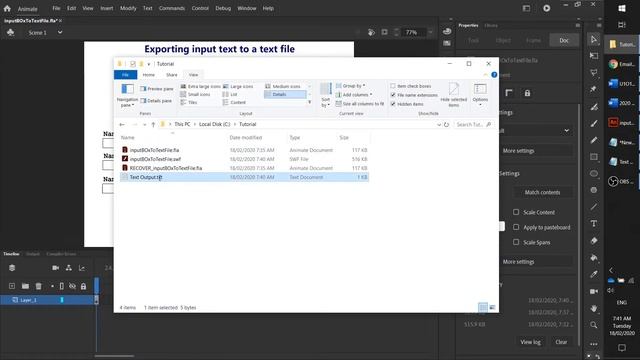Click the Search Tutorial box
Screen dimensions: 640x360
click(473, 124)
